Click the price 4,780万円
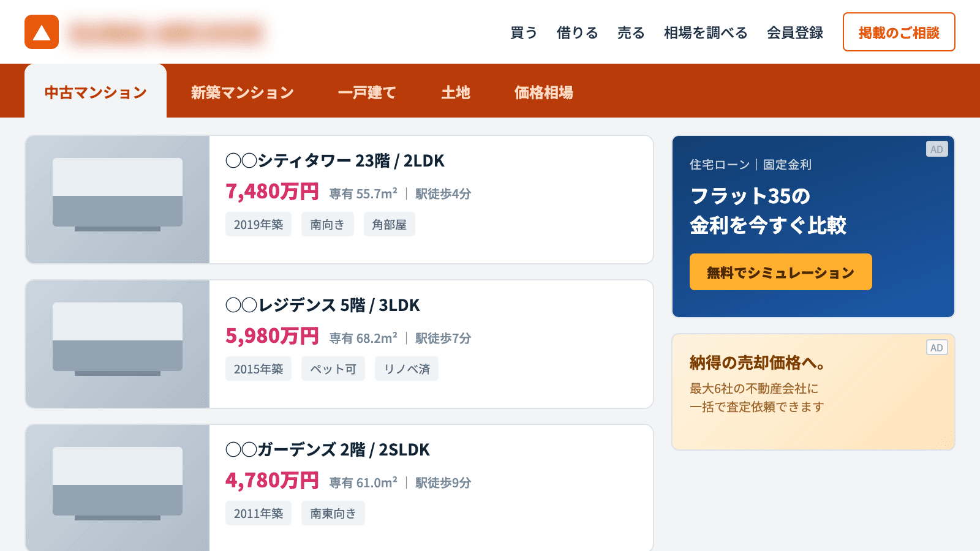Image resolution: width=980 pixels, height=551 pixels. 272,481
